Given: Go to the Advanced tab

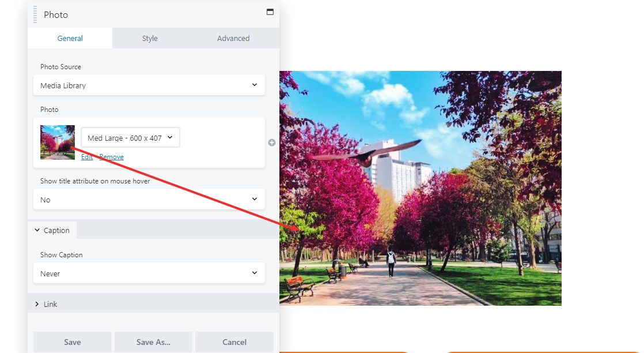Looking at the screenshot, I should [x=233, y=38].
